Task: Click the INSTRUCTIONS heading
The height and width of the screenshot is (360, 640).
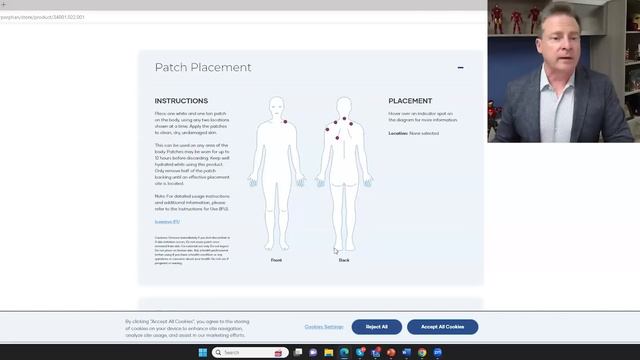Action: 181,101
